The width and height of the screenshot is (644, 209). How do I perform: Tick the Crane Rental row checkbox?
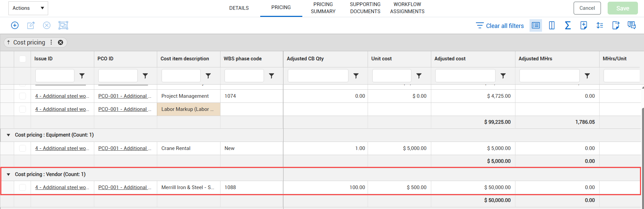tap(23, 148)
